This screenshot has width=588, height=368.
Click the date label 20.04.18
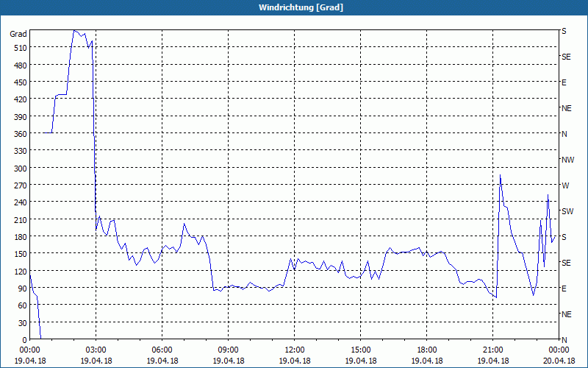[559, 361]
